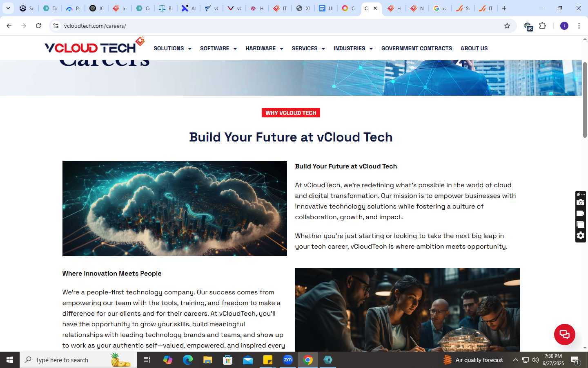The image size is (588, 368).
Task: Expand the INDUSTRIES dropdown menu
Action: (x=353, y=48)
